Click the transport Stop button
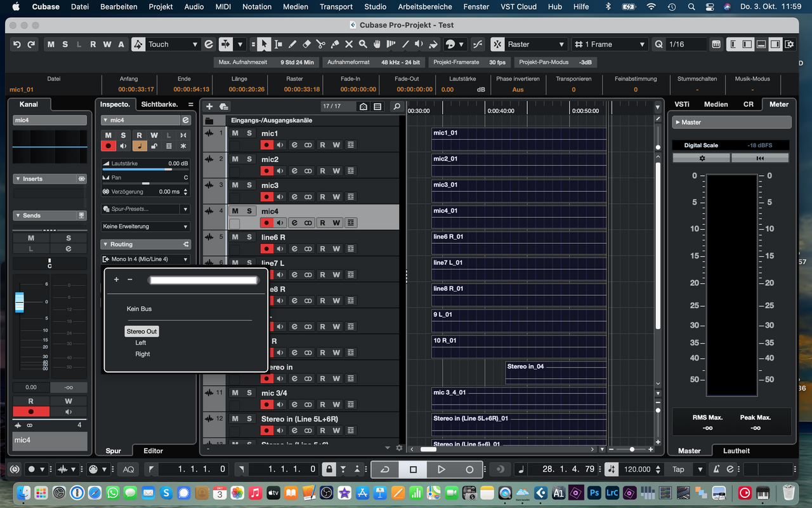Image resolution: width=812 pixels, height=508 pixels. [x=413, y=469]
